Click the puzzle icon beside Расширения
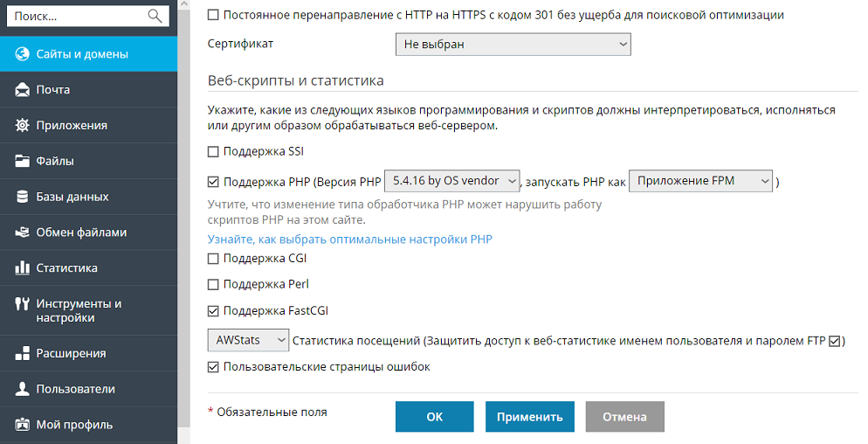 (x=23, y=354)
